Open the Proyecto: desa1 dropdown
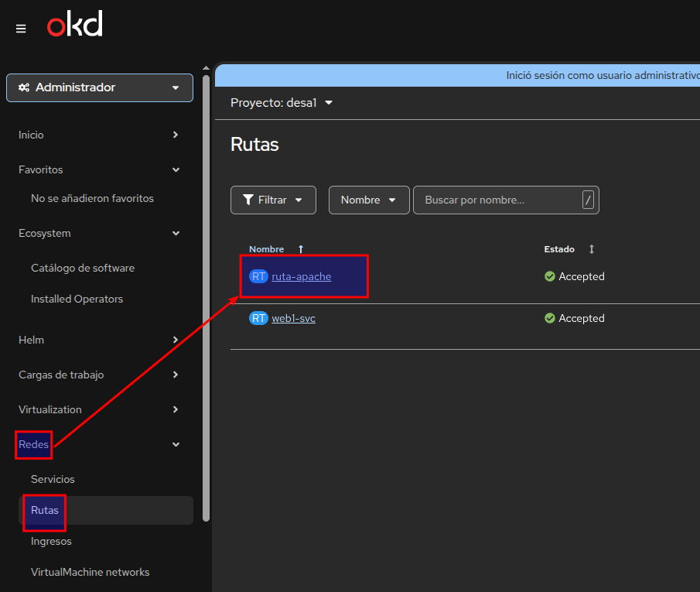The height and width of the screenshot is (592, 700). [x=282, y=103]
